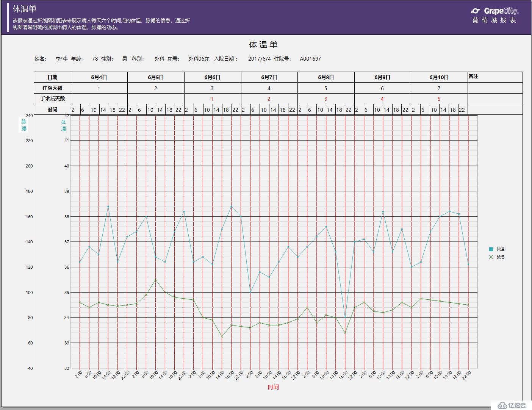Click hospital day 7 under 6月10日

click(x=439, y=88)
